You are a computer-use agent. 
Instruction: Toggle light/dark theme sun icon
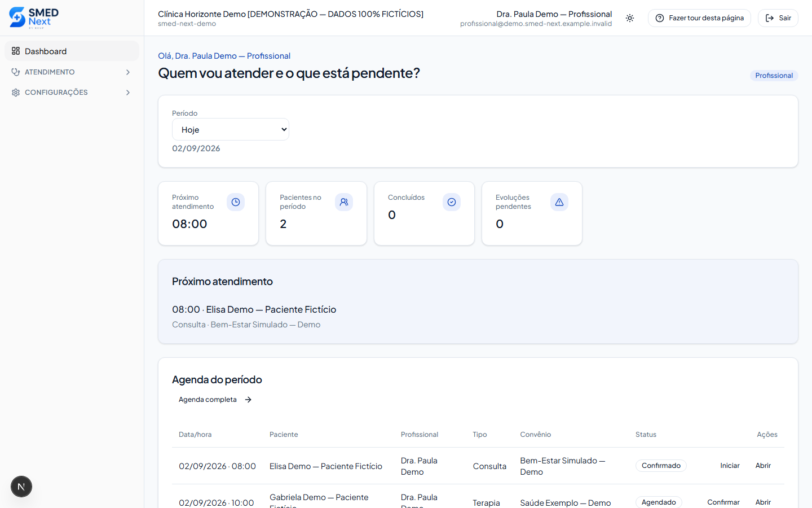[x=630, y=18]
